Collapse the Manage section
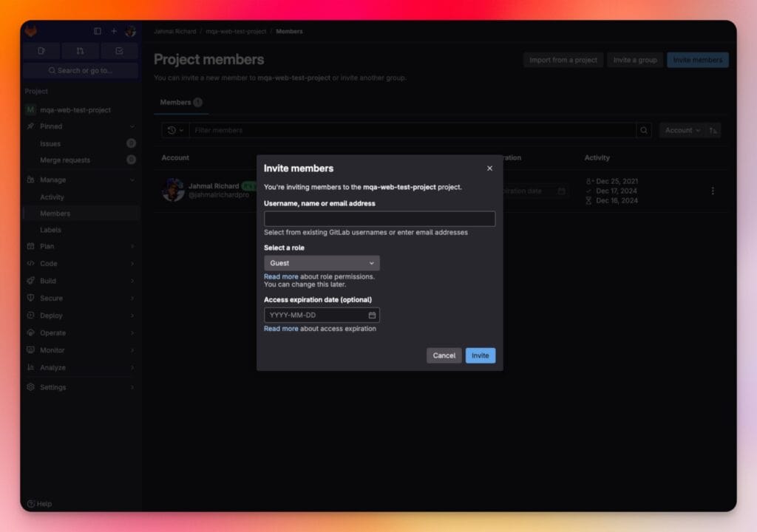This screenshot has height=532, width=757. pyautogui.click(x=80, y=180)
